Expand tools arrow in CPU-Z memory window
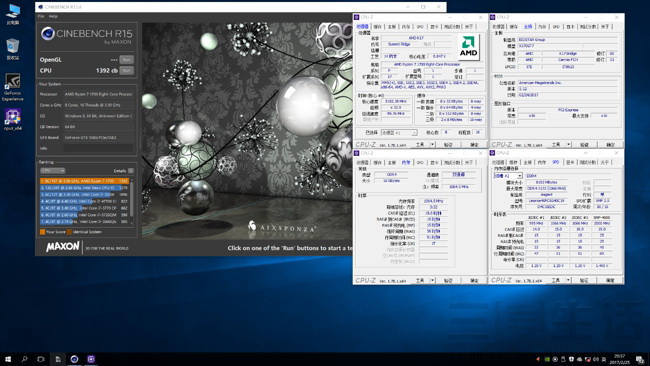 433,280
